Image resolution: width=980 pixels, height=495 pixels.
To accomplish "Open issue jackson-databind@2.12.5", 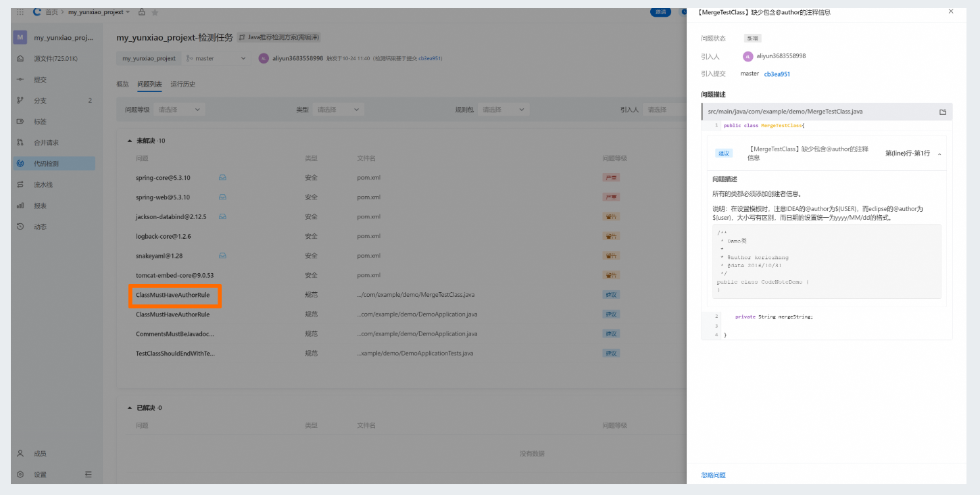I will [x=171, y=217].
